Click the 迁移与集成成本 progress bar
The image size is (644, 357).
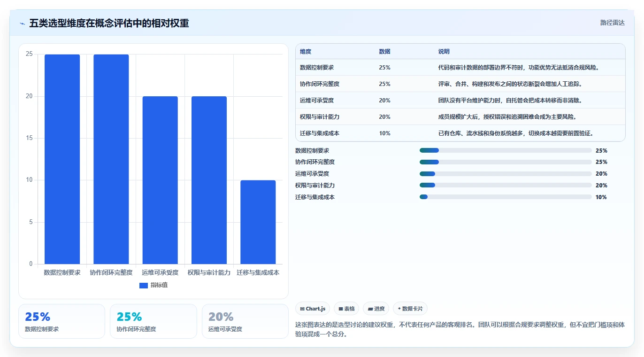click(x=506, y=197)
